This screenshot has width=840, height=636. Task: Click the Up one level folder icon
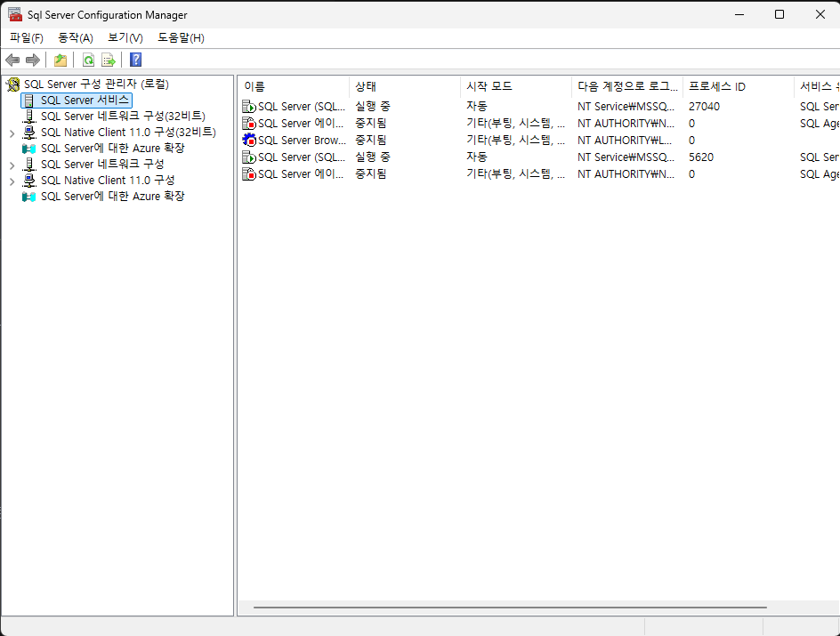point(61,60)
